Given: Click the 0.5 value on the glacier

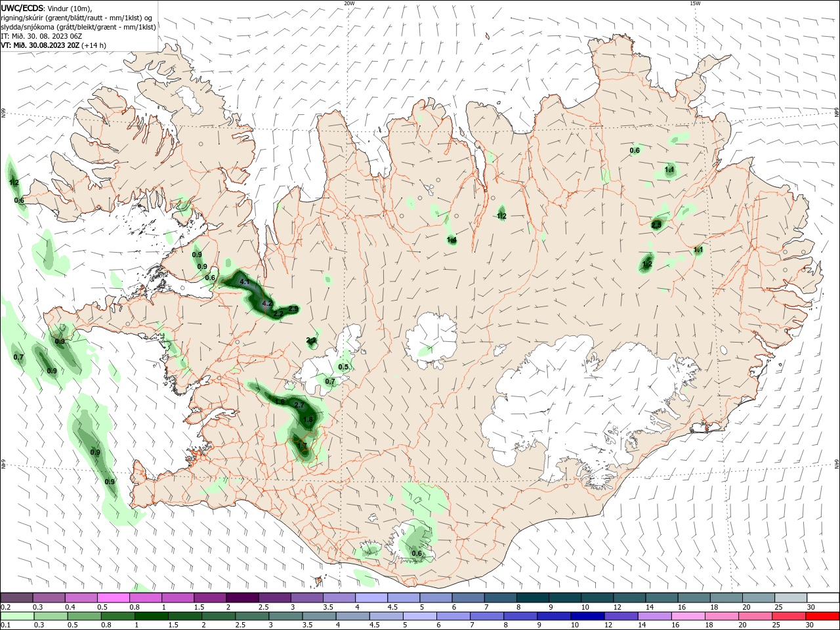Looking at the screenshot, I should point(343,367).
